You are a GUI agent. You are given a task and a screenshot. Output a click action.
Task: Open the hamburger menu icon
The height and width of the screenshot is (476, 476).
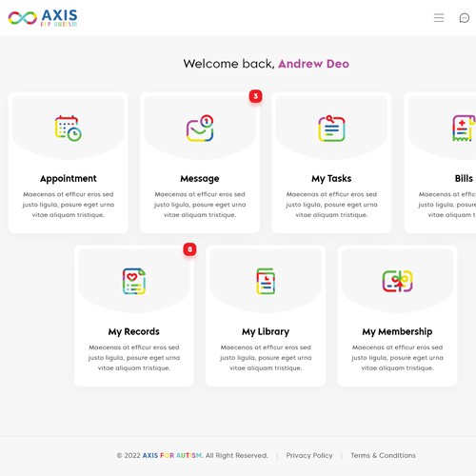point(439,18)
